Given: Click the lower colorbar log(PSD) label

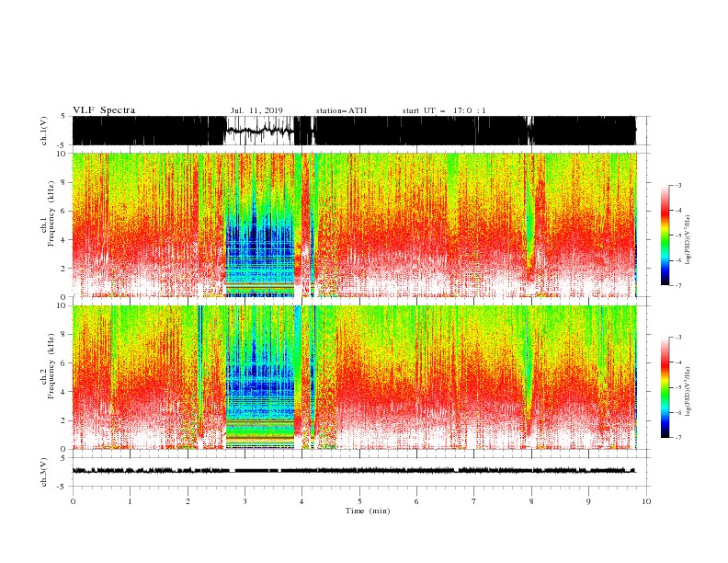Looking at the screenshot, I should point(688,392).
